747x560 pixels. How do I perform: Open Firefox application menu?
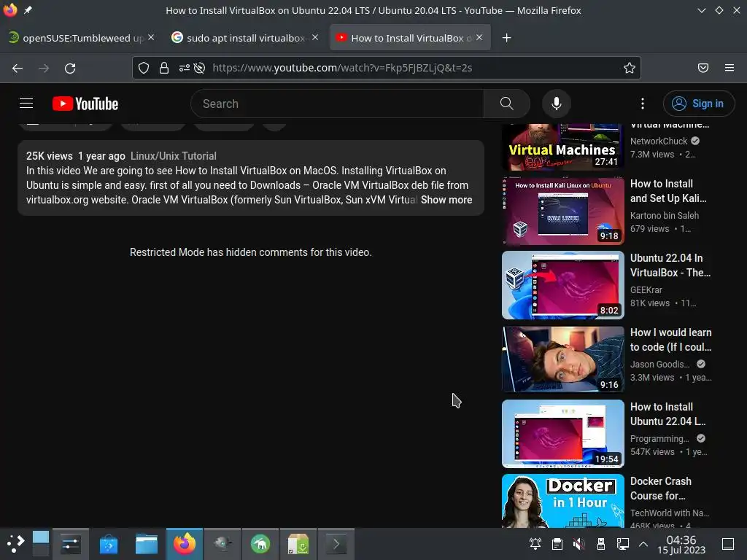pos(729,68)
